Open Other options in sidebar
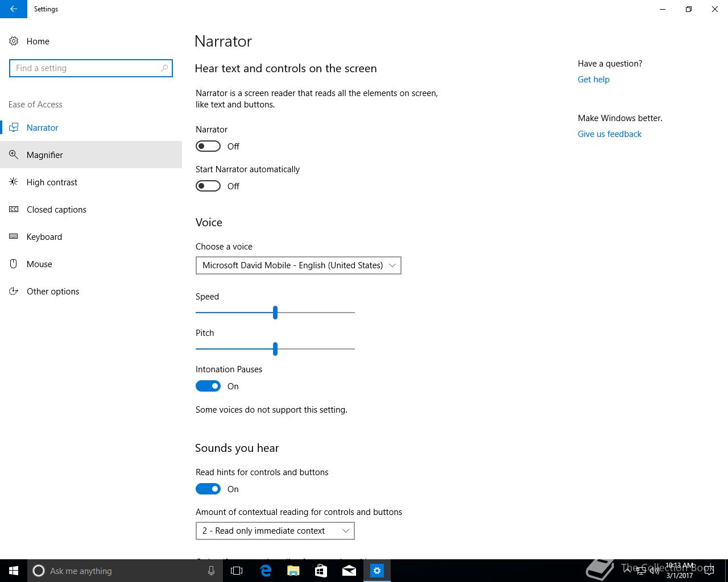Viewport: 728px width, 582px height. 91,291
